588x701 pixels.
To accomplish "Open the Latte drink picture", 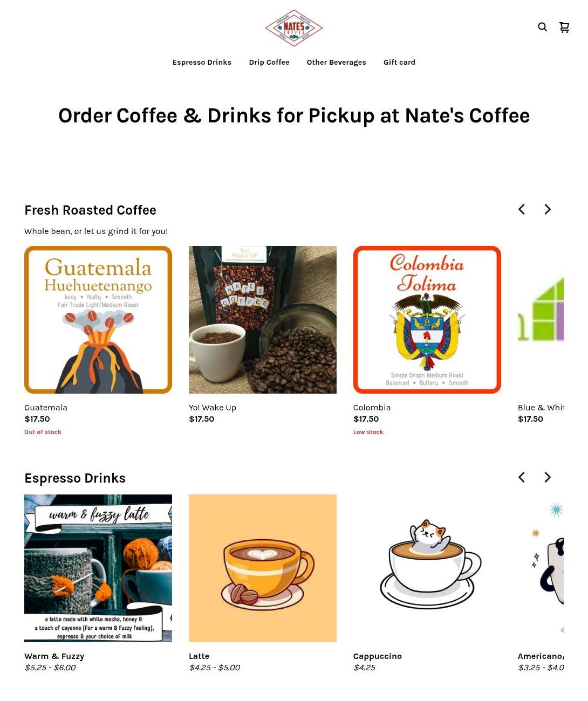I will pyautogui.click(x=263, y=568).
